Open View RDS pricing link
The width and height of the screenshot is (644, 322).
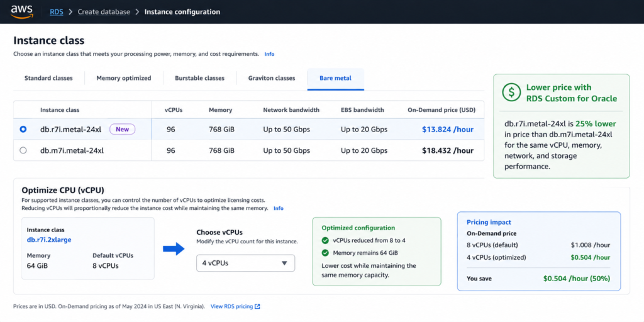click(231, 306)
